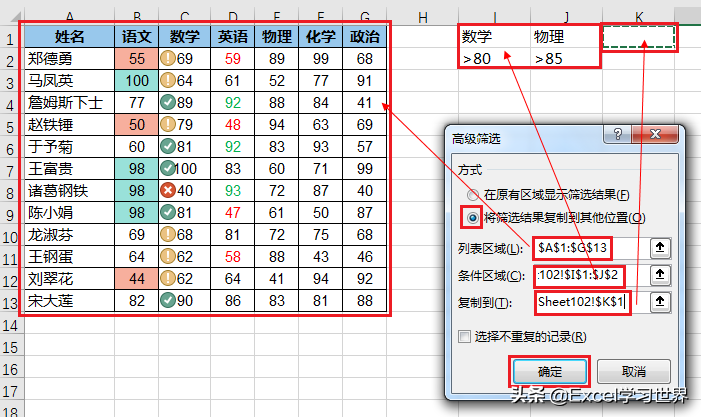Viewport: 701px width, 417px height.
Task: Click the 条件区域 input field
Action: tap(590, 275)
